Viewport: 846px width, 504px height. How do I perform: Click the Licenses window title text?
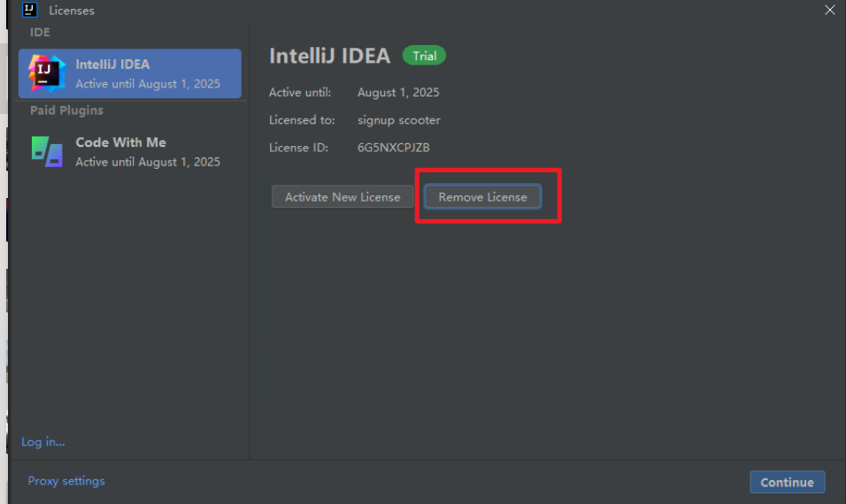coord(72,11)
